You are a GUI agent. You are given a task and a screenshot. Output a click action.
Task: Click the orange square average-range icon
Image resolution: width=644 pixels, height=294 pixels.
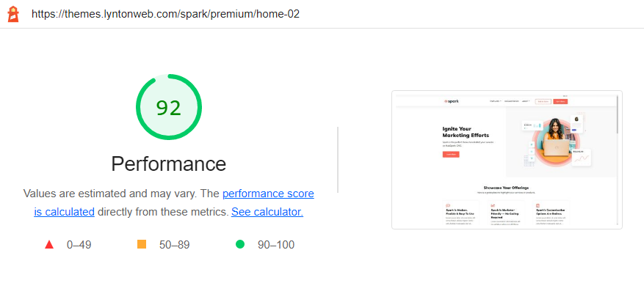(142, 244)
